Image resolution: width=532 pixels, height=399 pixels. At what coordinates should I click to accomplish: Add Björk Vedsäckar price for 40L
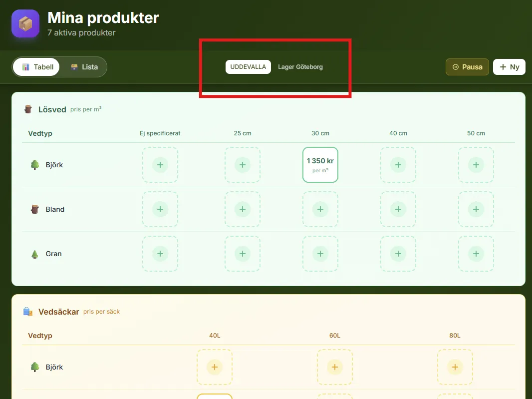coord(215,367)
